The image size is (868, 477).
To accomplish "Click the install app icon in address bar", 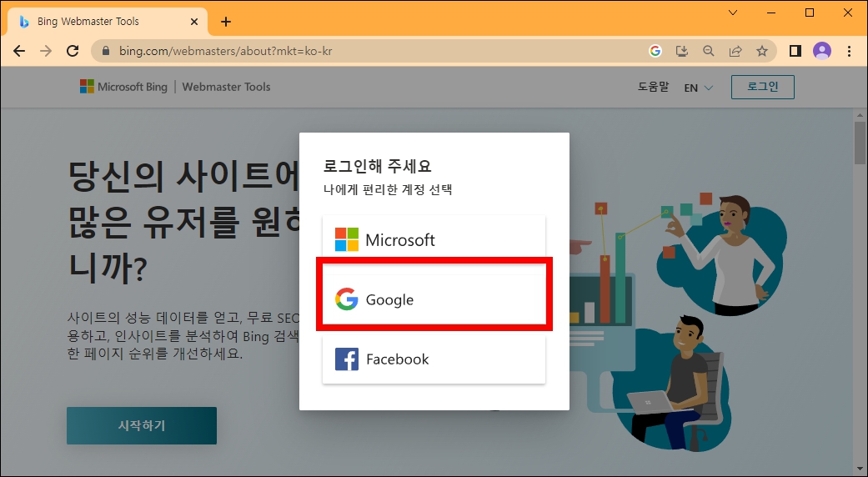I will coord(682,51).
